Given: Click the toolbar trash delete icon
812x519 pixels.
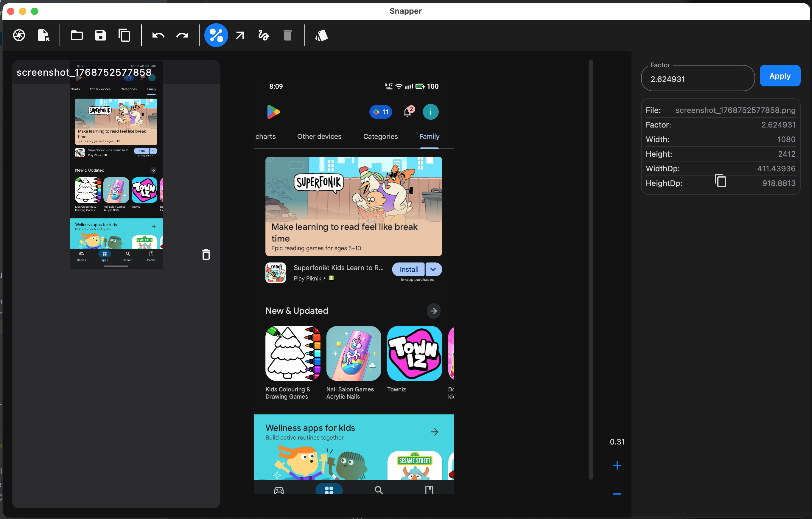Looking at the screenshot, I should tap(288, 35).
